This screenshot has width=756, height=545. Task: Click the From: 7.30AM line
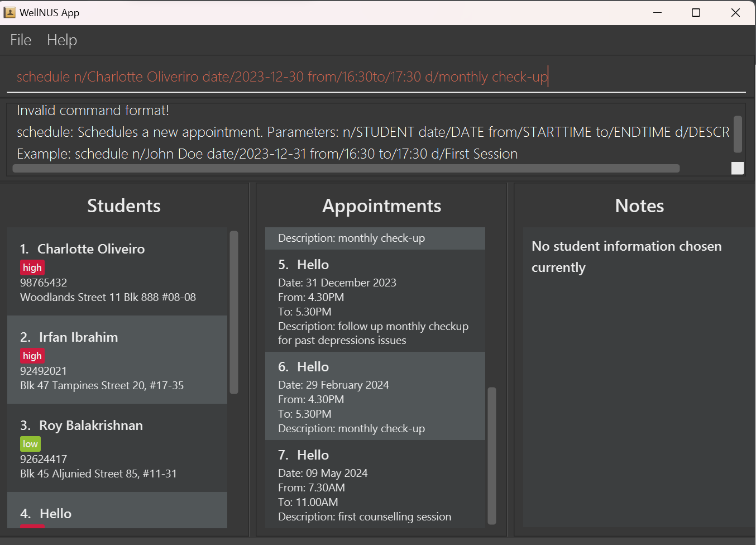click(x=312, y=487)
